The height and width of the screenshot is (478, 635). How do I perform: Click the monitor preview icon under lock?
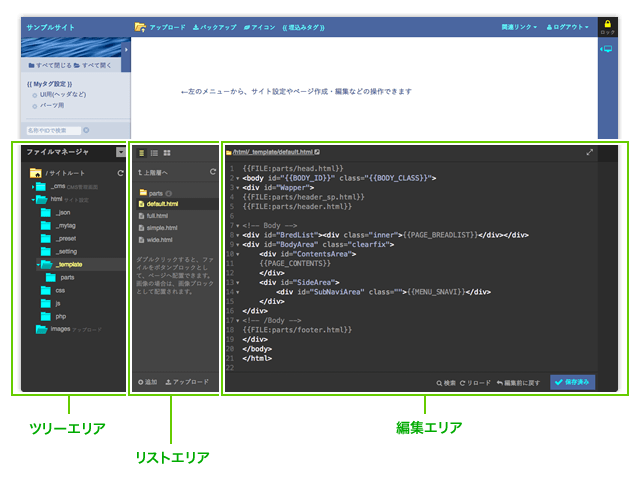point(607,48)
